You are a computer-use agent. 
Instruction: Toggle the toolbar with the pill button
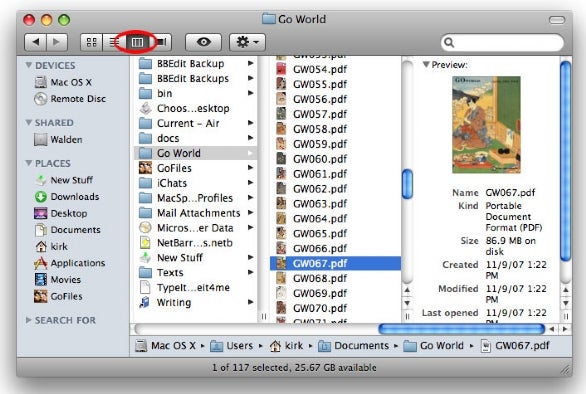[556, 20]
